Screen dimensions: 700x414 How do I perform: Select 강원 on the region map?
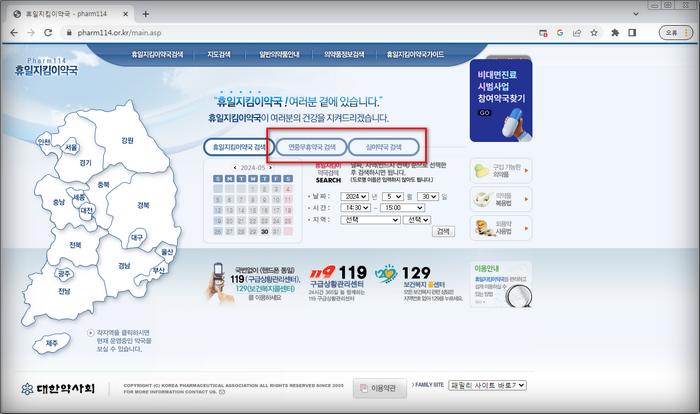[x=127, y=140]
